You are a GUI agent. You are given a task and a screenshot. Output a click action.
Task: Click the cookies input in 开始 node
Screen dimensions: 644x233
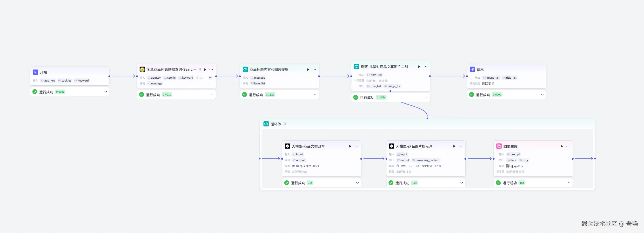[x=65, y=81]
